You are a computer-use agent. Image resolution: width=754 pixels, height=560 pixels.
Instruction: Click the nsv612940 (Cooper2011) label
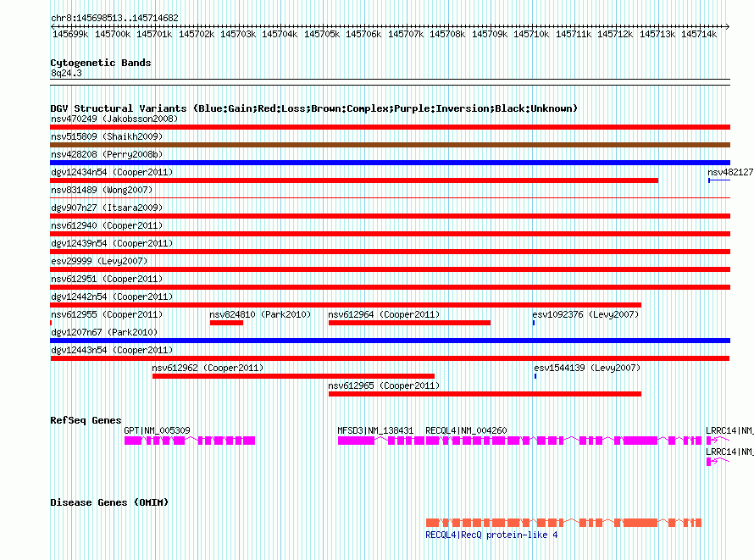(x=107, y=225)
